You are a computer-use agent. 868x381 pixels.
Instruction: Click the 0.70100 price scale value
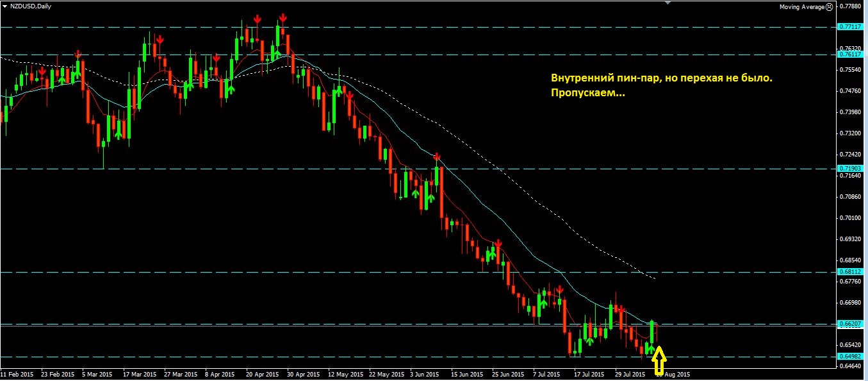(x=850, y=217)
